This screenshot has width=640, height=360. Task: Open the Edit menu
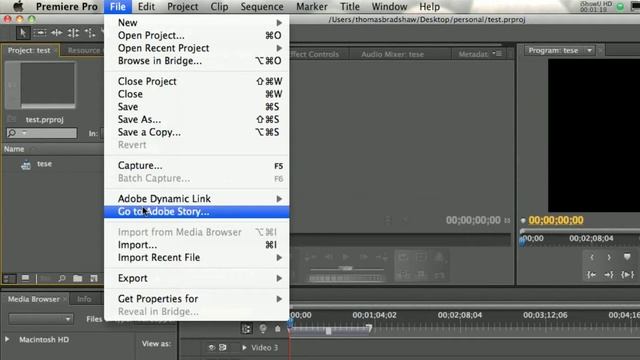point(146,7)
